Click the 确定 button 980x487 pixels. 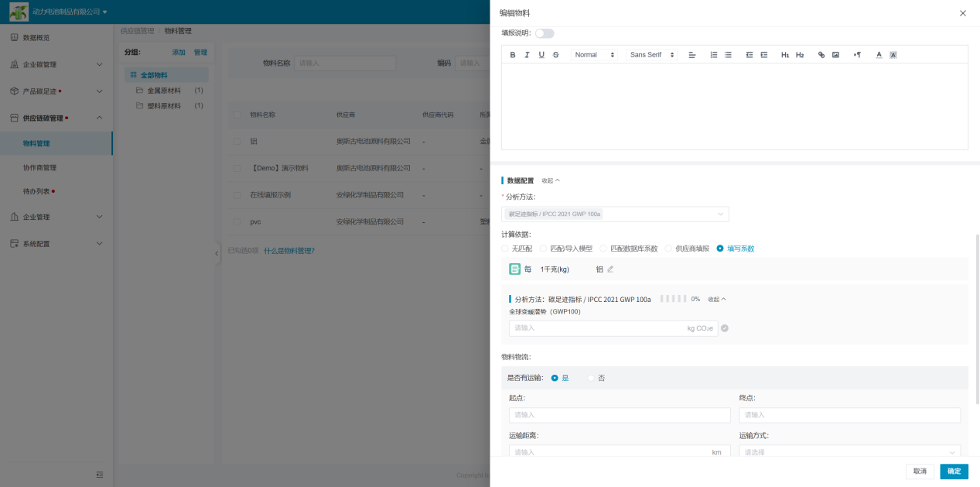tap(954, 472)
